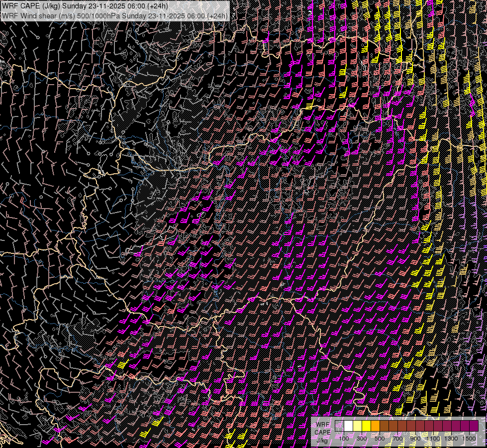Image resolution: width=487 pixels, height=448 pixels.
Task: Select the first brown swatch after orange
Action: tap(385, 426)
